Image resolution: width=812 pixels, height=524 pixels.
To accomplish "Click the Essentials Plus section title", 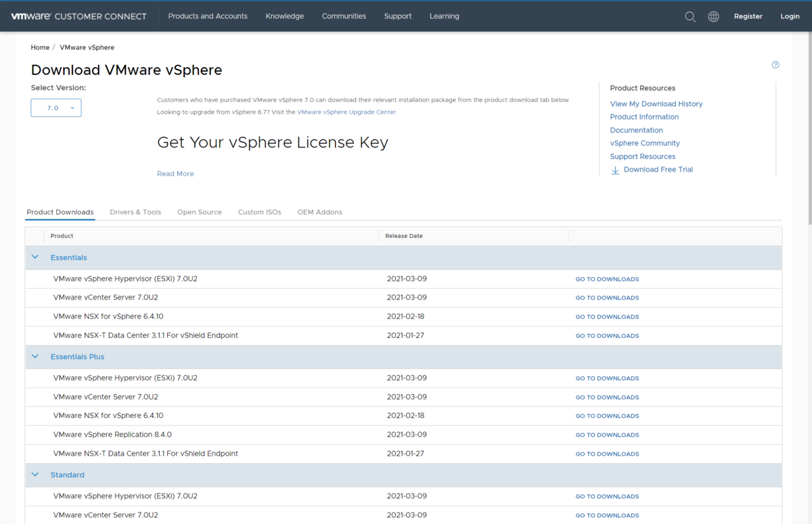I will pos(78,356).
